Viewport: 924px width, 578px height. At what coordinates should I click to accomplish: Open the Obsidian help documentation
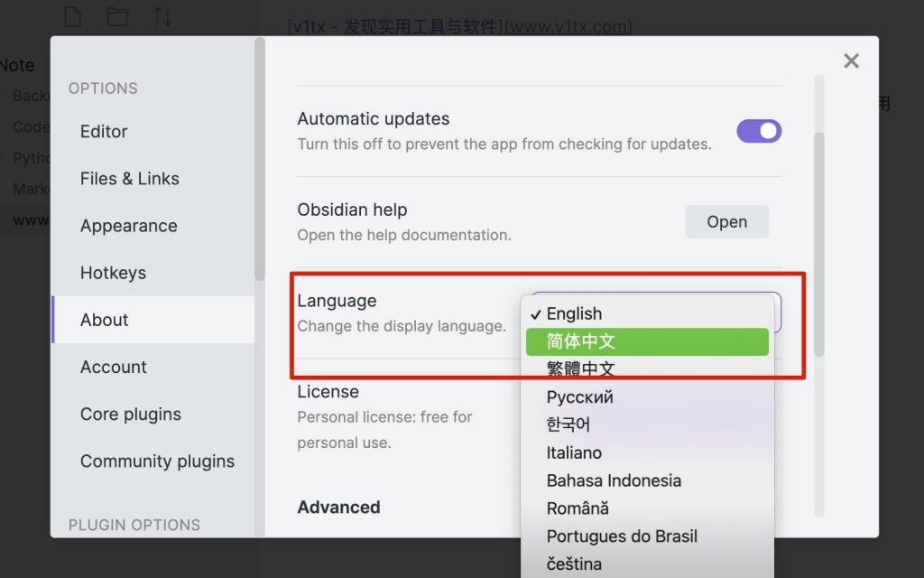point(726,222)
